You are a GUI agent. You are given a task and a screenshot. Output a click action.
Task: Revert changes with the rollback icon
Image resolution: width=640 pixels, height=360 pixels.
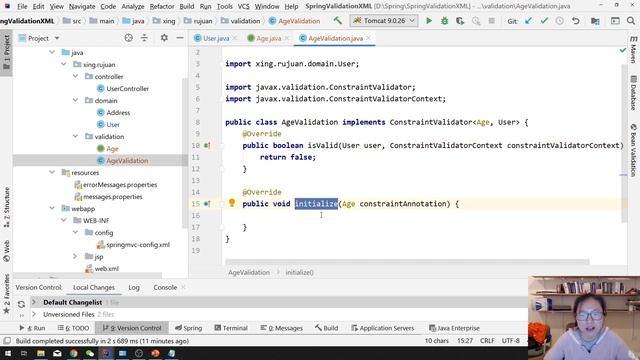click(x=576, y=21)
